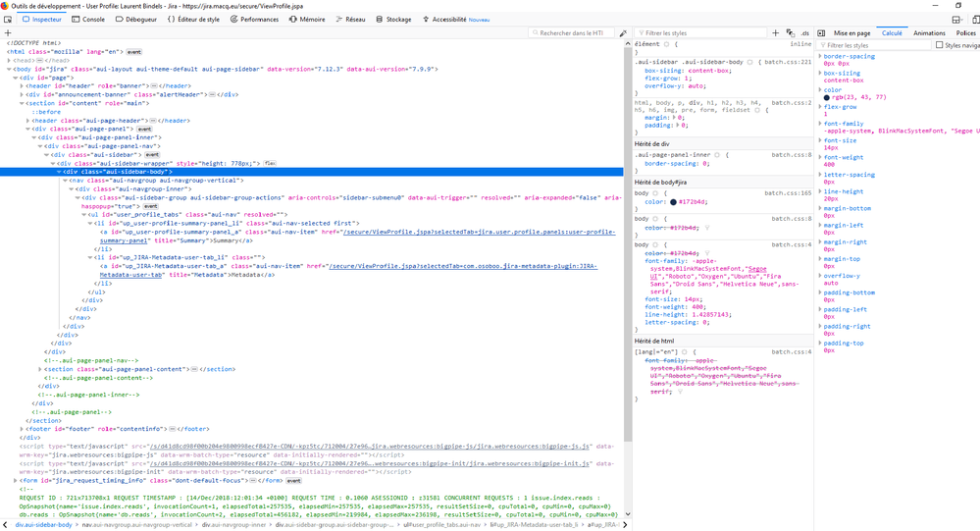This screenshot has width=980, height=531.
Task: Click filter funnel on overridden body color
Action: (x=707, y=229)
